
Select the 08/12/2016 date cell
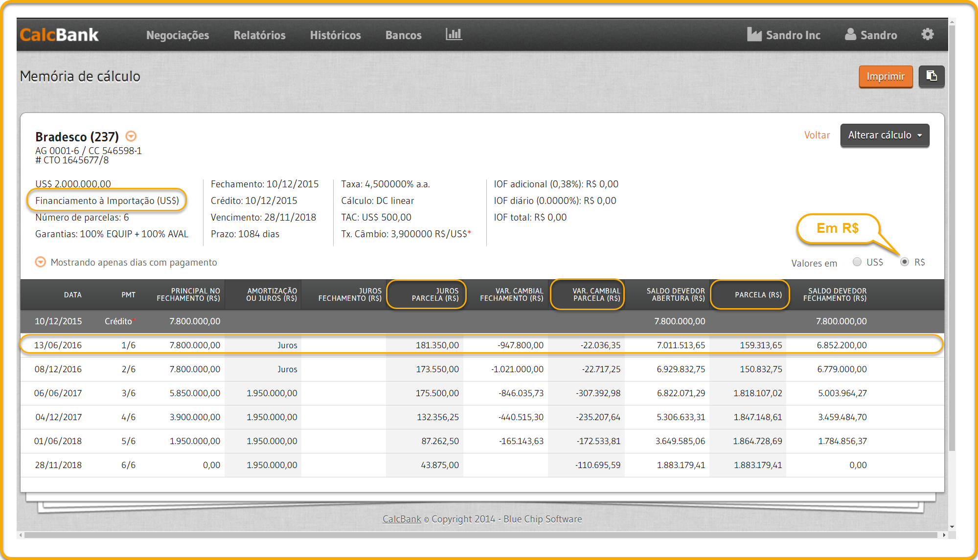pos(58,369)
